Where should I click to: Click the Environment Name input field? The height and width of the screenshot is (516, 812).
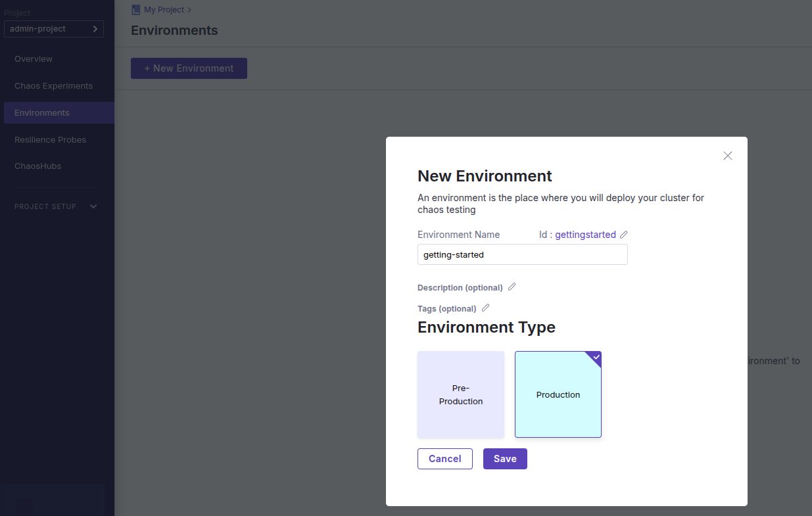(x=522, y=254)
